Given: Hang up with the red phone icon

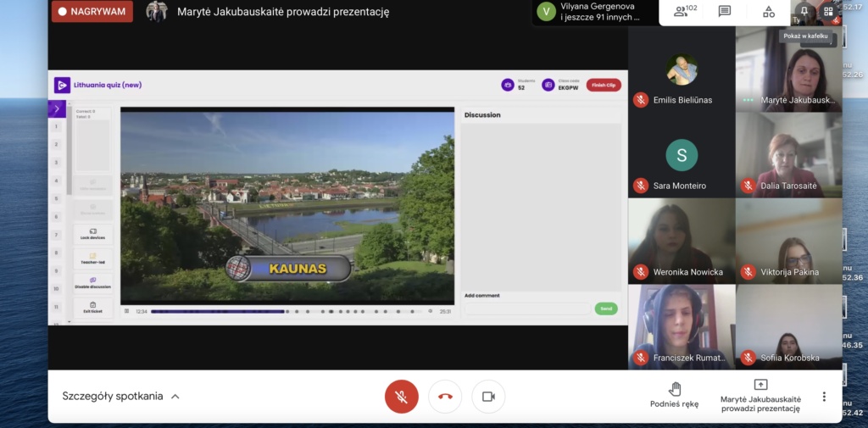Looking at the screenshot, I should point(445,397).
